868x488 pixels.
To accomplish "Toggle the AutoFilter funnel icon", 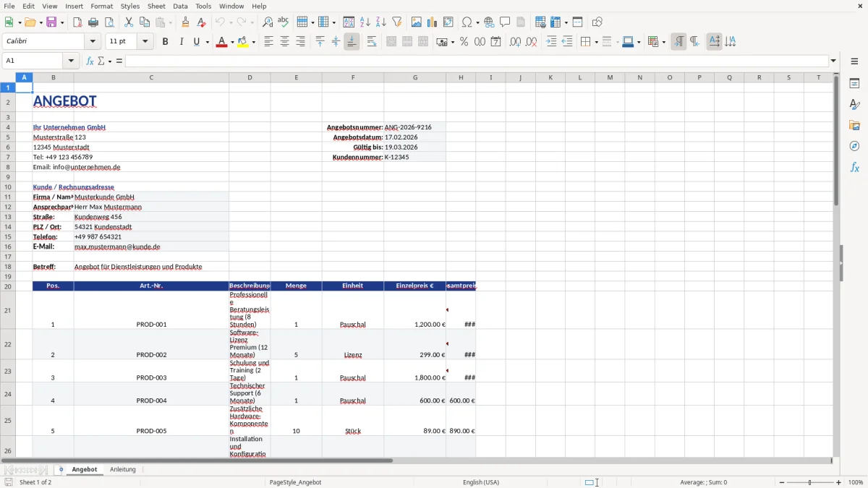I will coord(397,22).
